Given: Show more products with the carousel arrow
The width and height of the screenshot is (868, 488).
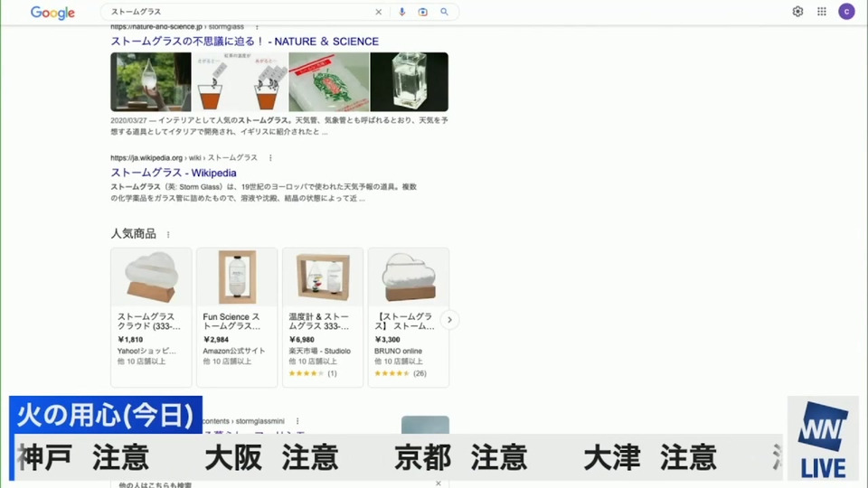Looking at the screenshot, I should click(449, 320).
